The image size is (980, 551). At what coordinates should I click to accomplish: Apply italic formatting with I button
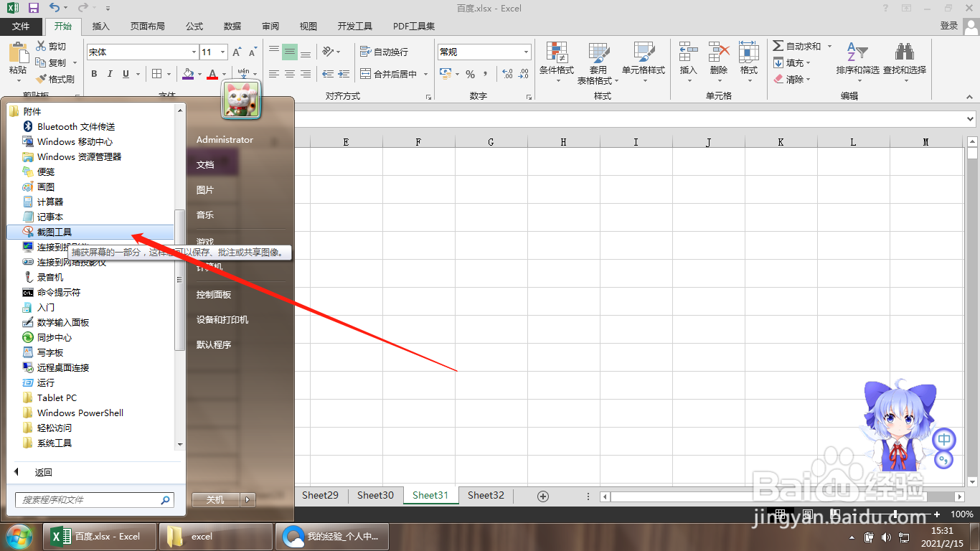pyautogui.click(x=110, y=74)
